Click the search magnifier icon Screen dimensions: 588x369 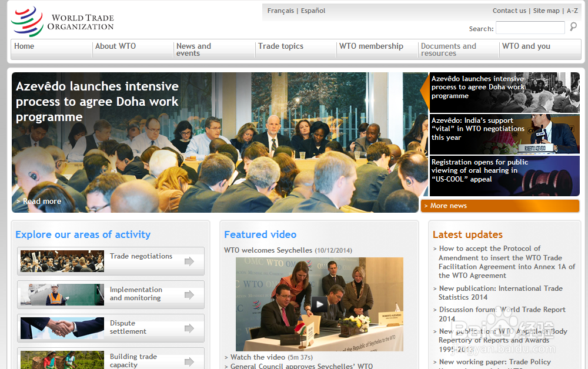(573, 26)
